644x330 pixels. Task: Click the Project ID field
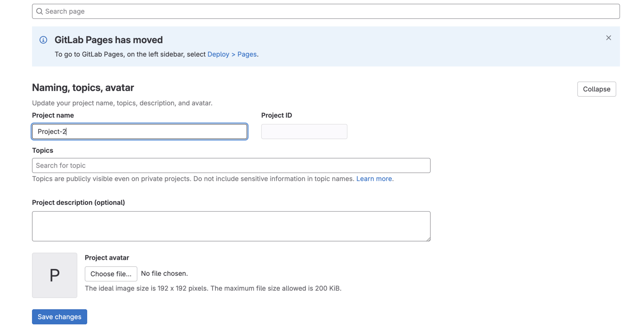[304, 131]
